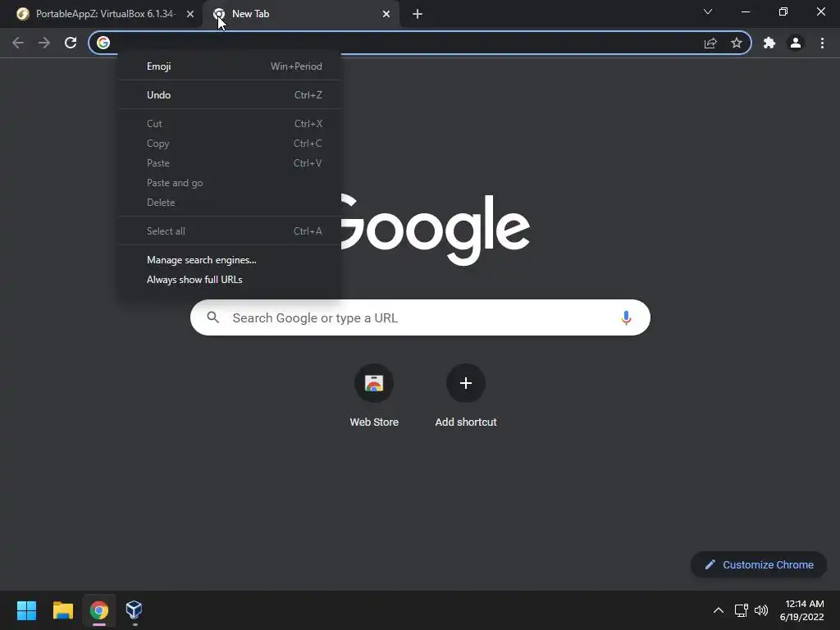Choose Copy in context menu

(x=230, y=144)
